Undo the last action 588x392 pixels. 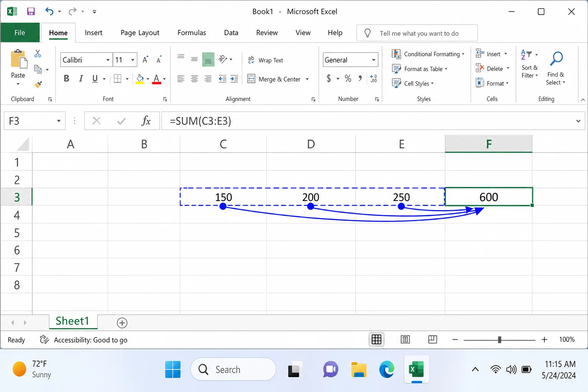point(49,11)
